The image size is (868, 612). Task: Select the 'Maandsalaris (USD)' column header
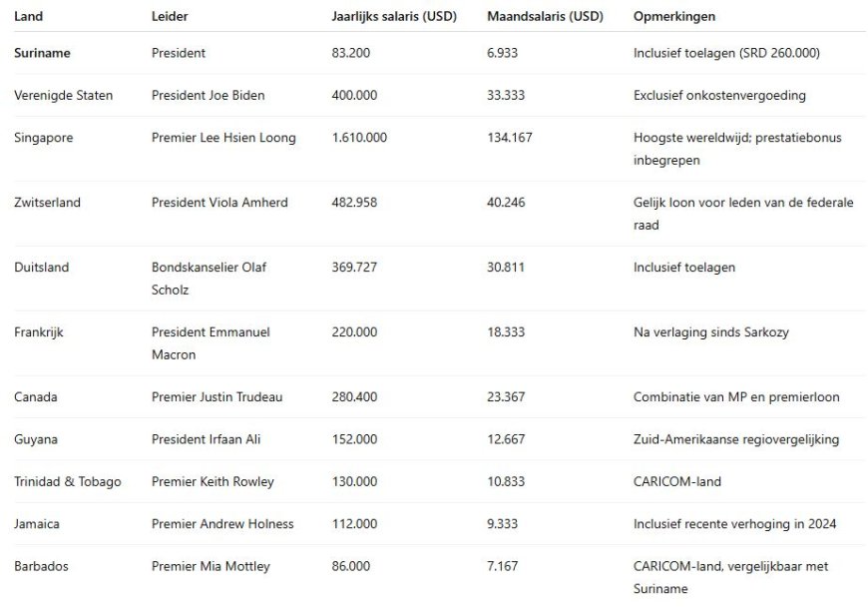click(546, 17)
